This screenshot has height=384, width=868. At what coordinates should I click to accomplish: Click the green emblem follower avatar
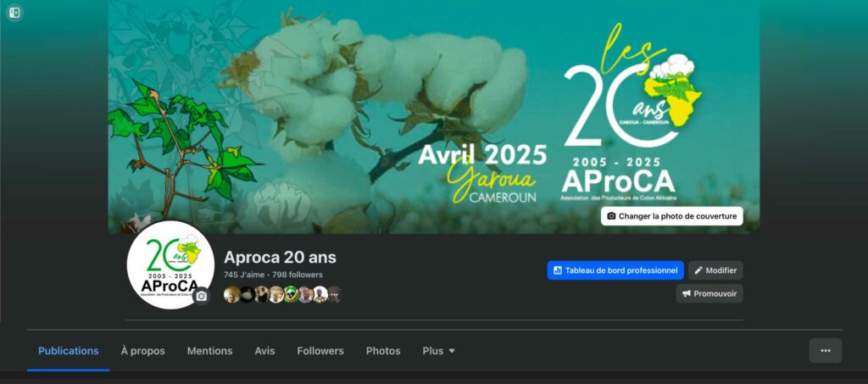(292, 294)
